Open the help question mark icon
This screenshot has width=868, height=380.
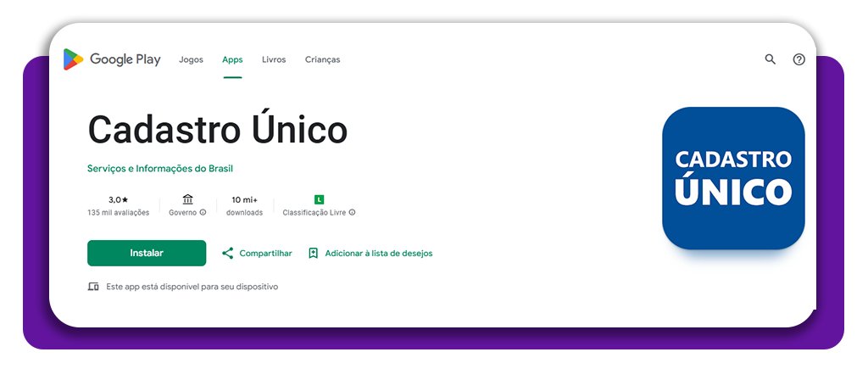click(x=798, y=59)
